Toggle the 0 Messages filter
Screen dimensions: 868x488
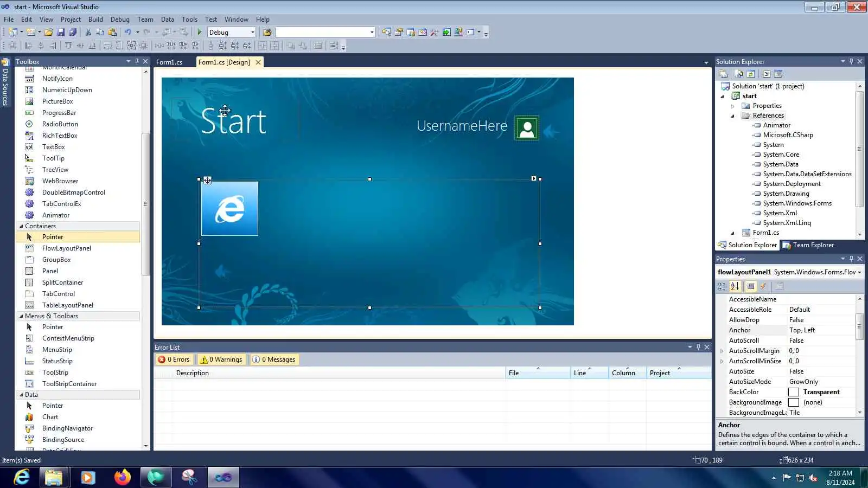point(274,359)
